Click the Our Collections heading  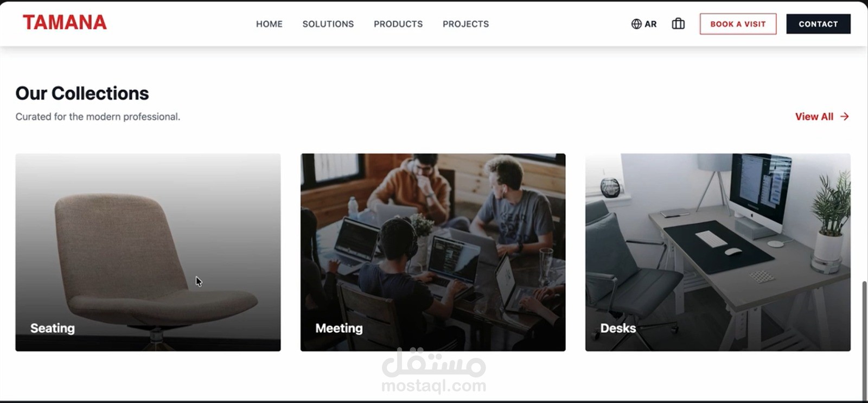(82, 93)
